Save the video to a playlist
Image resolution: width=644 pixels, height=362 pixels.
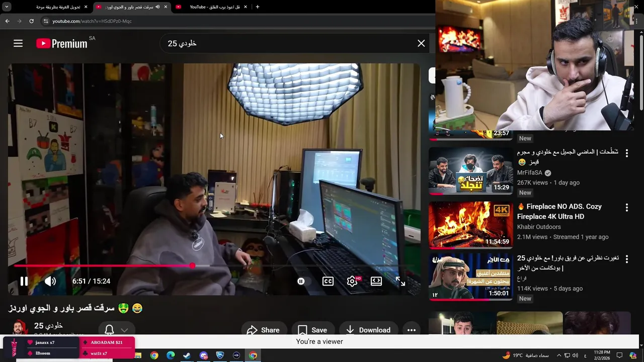312,330
